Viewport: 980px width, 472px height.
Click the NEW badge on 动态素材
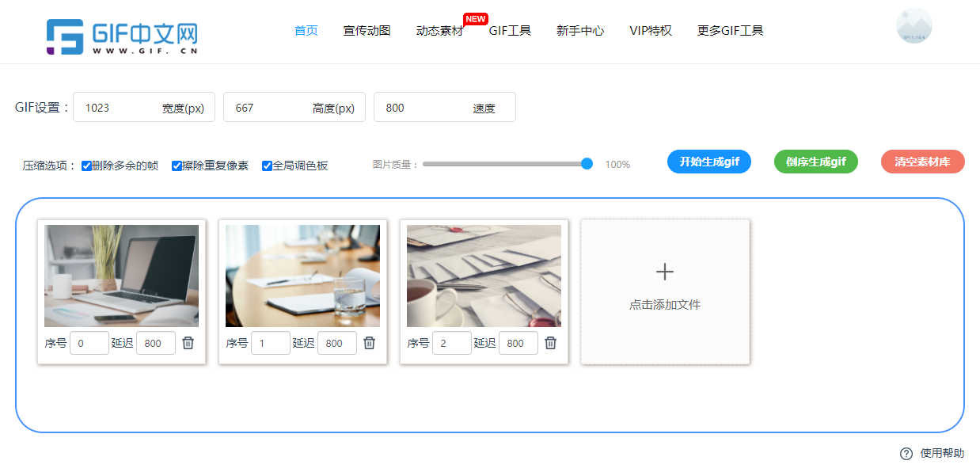pos(476,19)
